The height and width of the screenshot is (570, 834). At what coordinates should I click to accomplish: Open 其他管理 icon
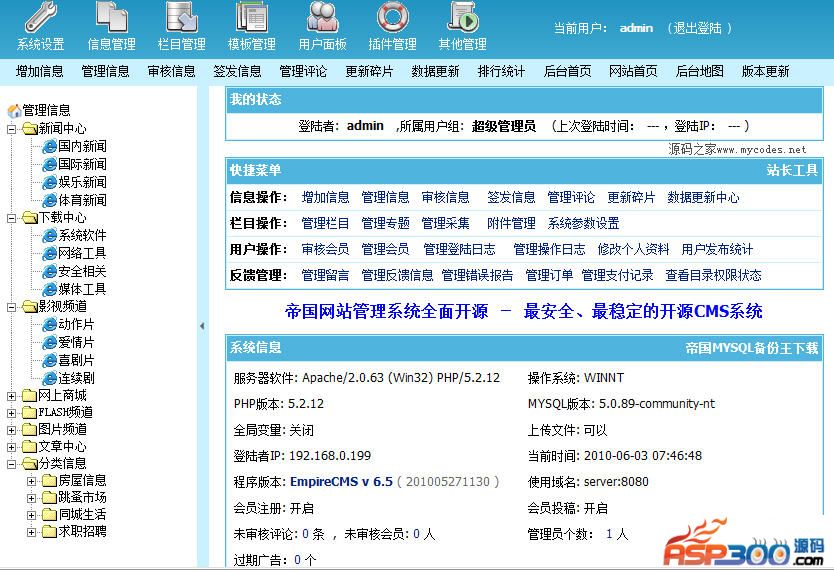coord(463,18)
